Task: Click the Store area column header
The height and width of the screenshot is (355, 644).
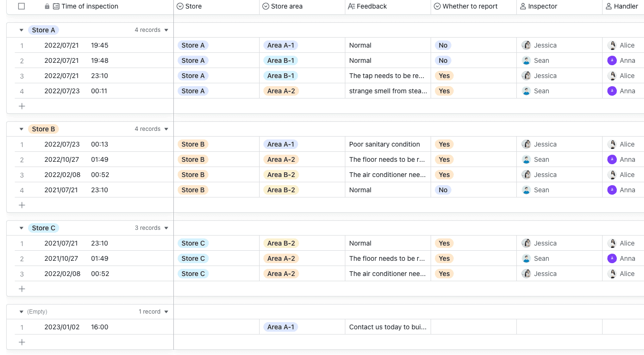Action: tap(286, 7)
